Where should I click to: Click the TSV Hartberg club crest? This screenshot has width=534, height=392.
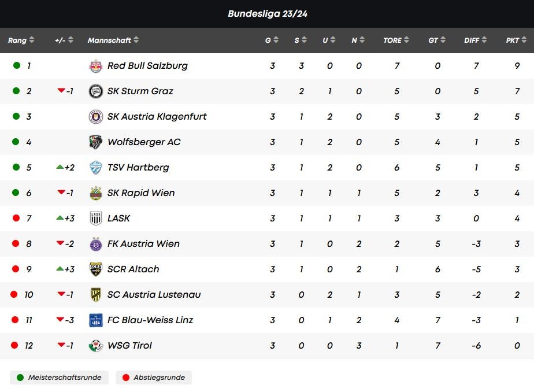coord(96,168)
